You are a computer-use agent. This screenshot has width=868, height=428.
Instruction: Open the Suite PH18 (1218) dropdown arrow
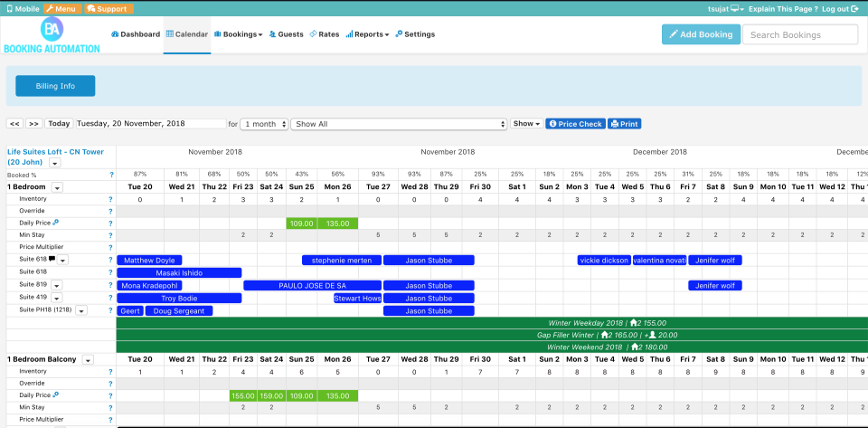(81, 310)
